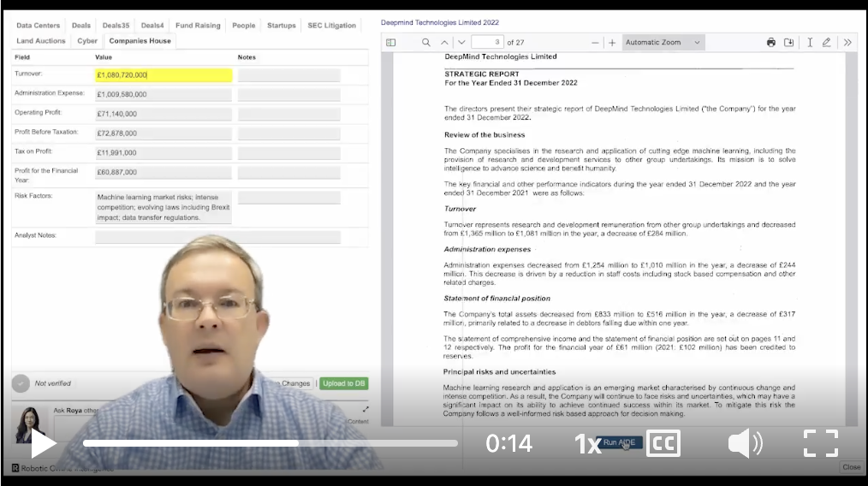Play the video
This screenshot has width=868, height=486.
[x=43, y=443]
